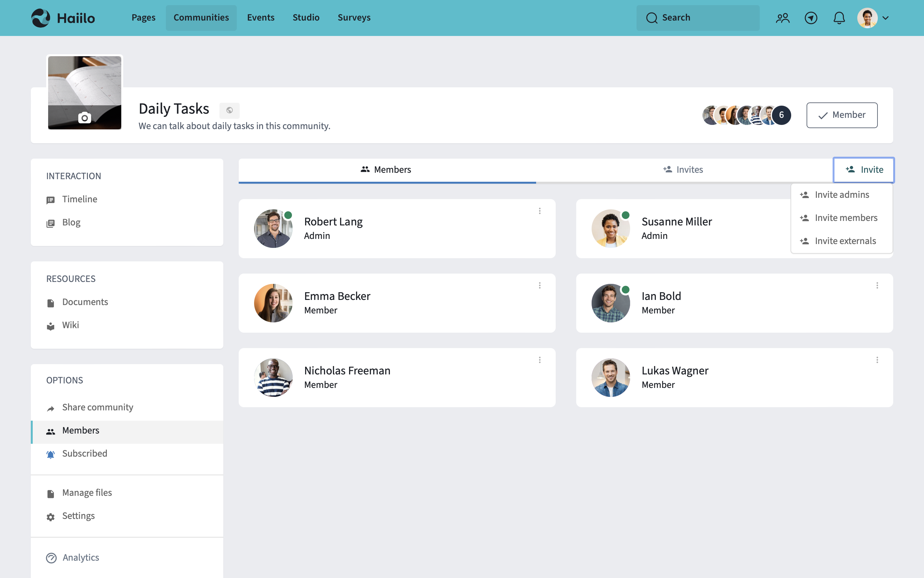Click the Blog sidebar icon
Screen dimensions: 924x578
[x=50, y=223]
